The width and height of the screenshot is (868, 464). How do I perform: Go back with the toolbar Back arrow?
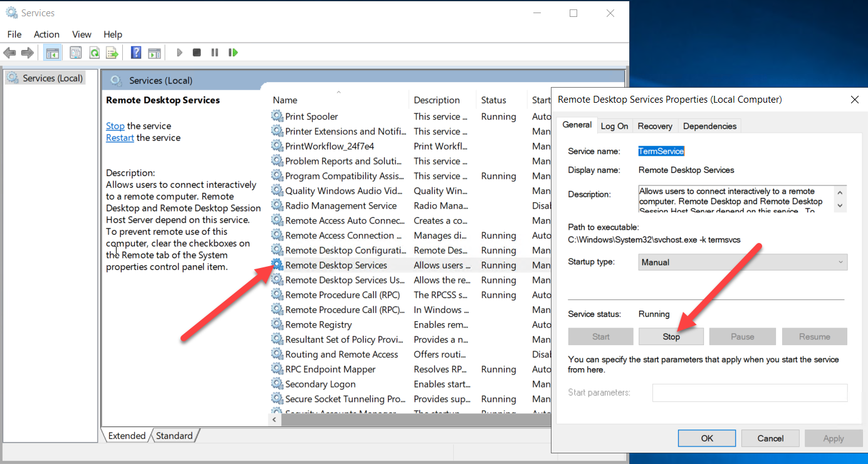click(9, 53)
